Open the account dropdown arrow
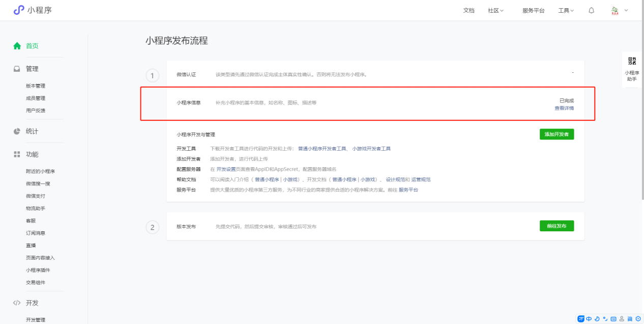The image size is (644, 324). pyautogui.click(x=626, y=10)
